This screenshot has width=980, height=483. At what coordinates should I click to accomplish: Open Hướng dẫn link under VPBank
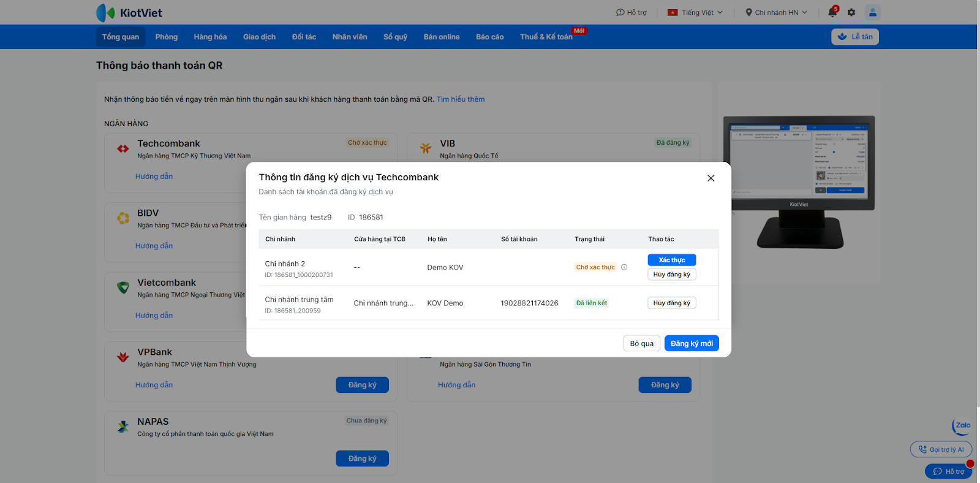point(154,385)
